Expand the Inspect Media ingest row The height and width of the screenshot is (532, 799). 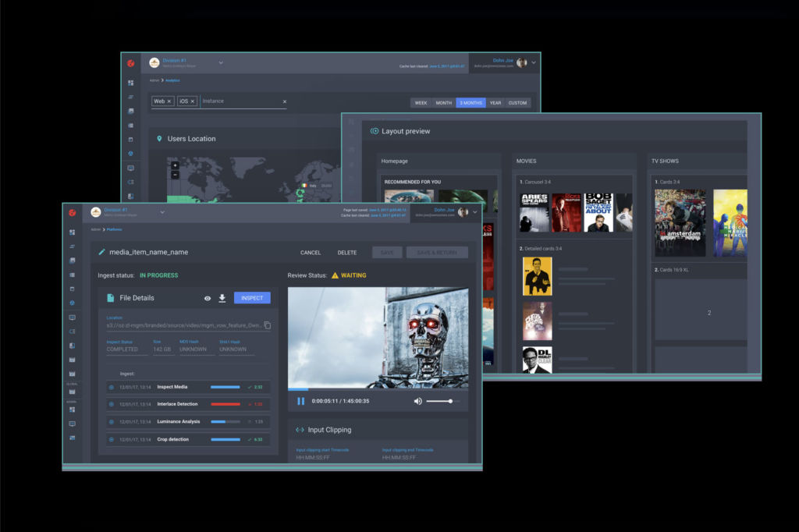111,387
